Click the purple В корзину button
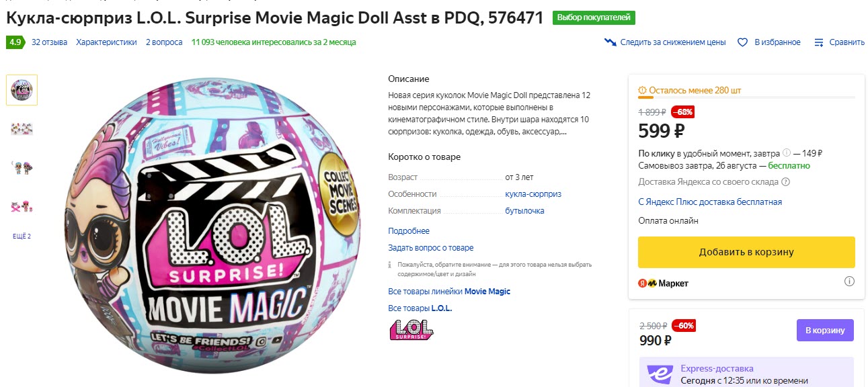 pyautogui.click(x=825, y=330)
